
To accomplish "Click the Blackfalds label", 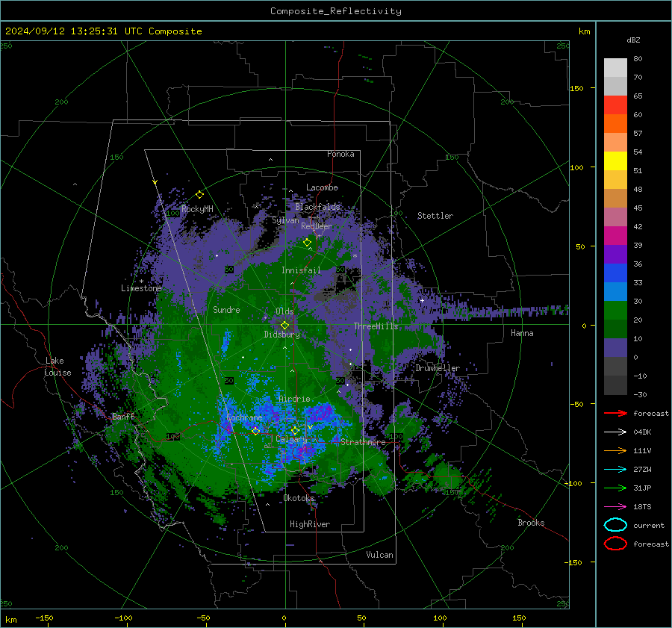I will pyautogui.click(x=317, y=207).
